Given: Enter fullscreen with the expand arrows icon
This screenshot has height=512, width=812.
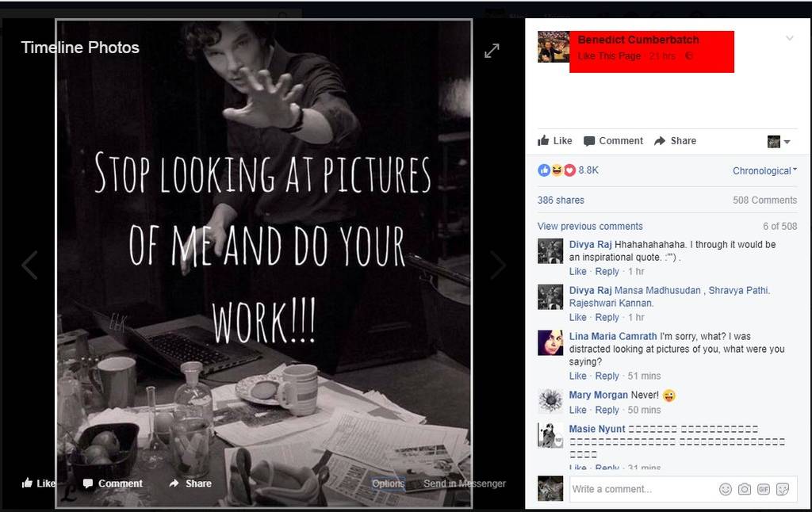Looking at the screenshot, I should click(492, 51).
